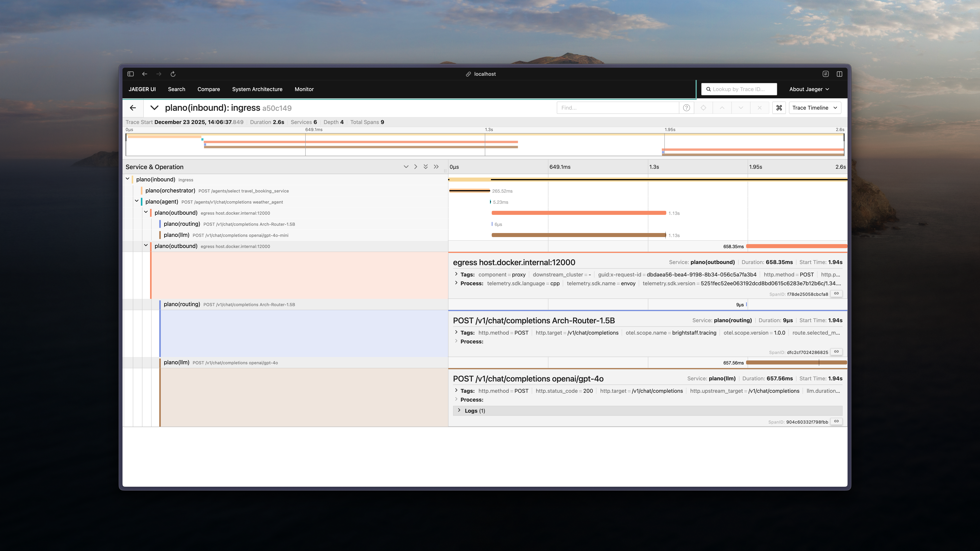Reload the page in browser toolbar
This screenshot has width=980, height=551.
173,74
